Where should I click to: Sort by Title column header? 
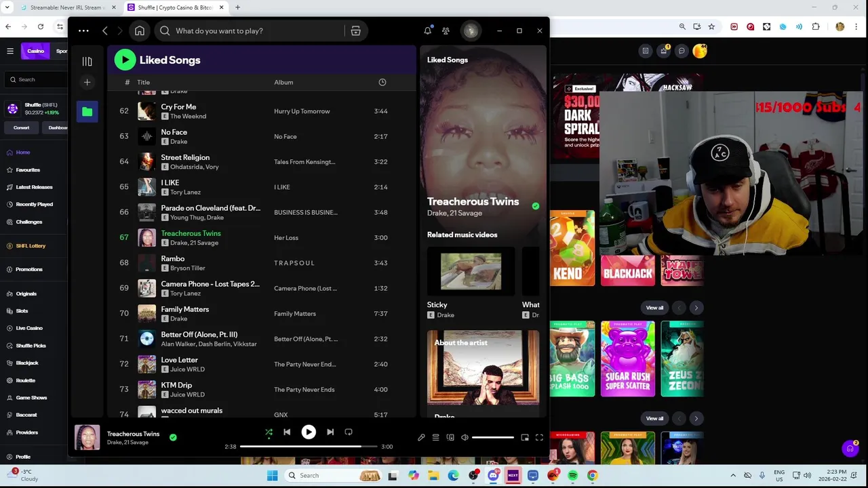tap(144, 82)
